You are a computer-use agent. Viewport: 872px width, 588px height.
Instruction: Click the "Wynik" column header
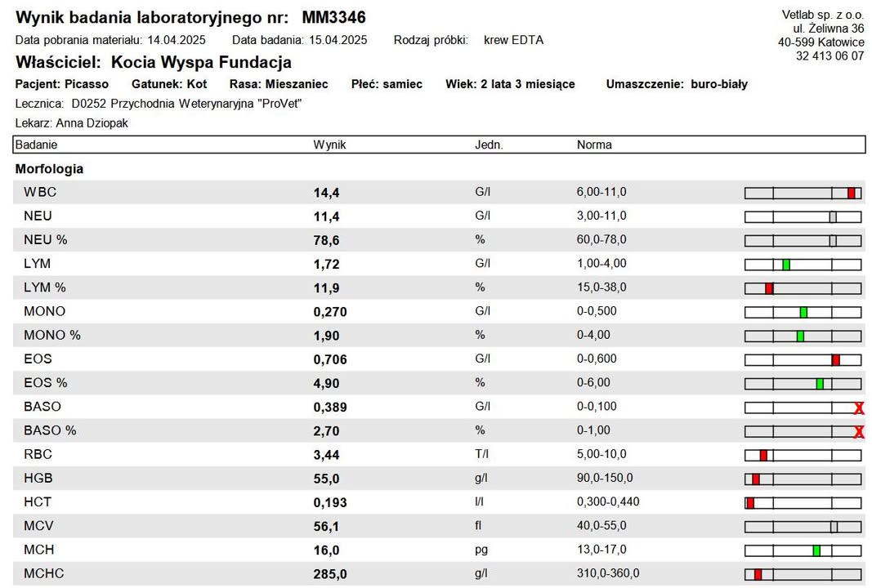pyautogui.click(x=330, y=145)
